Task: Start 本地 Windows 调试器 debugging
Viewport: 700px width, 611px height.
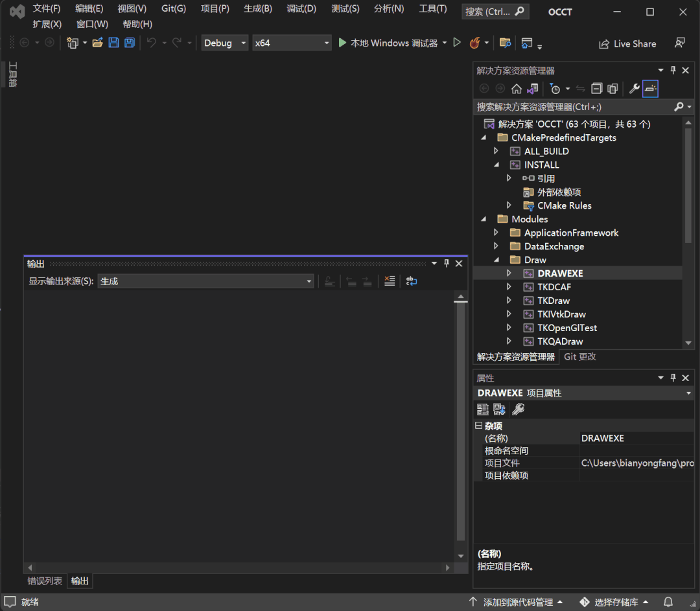Action: click(388, 43)
